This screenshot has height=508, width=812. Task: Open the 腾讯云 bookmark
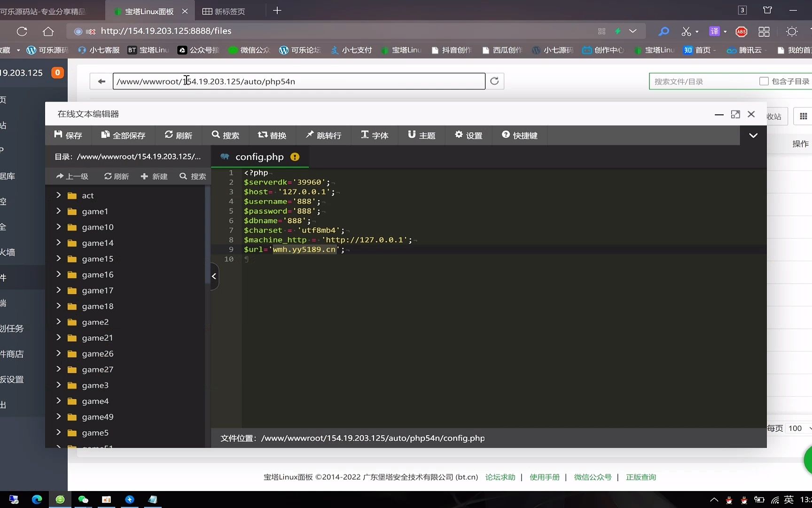tap(745, 50)
